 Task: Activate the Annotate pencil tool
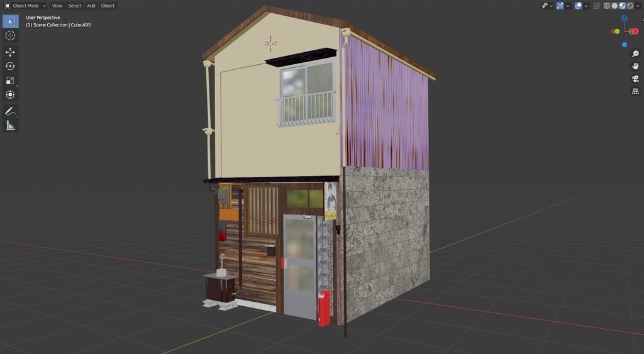[10, 111]
